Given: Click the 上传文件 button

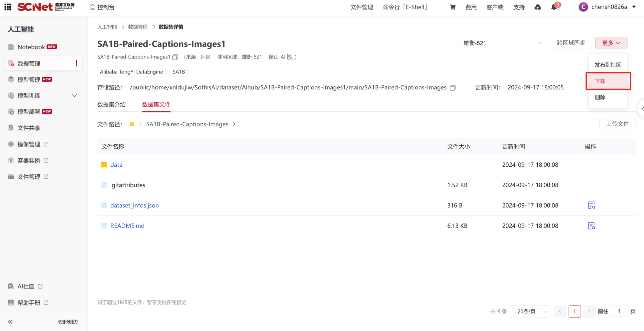Looking at the screenshot, I should tap(617, 124).
